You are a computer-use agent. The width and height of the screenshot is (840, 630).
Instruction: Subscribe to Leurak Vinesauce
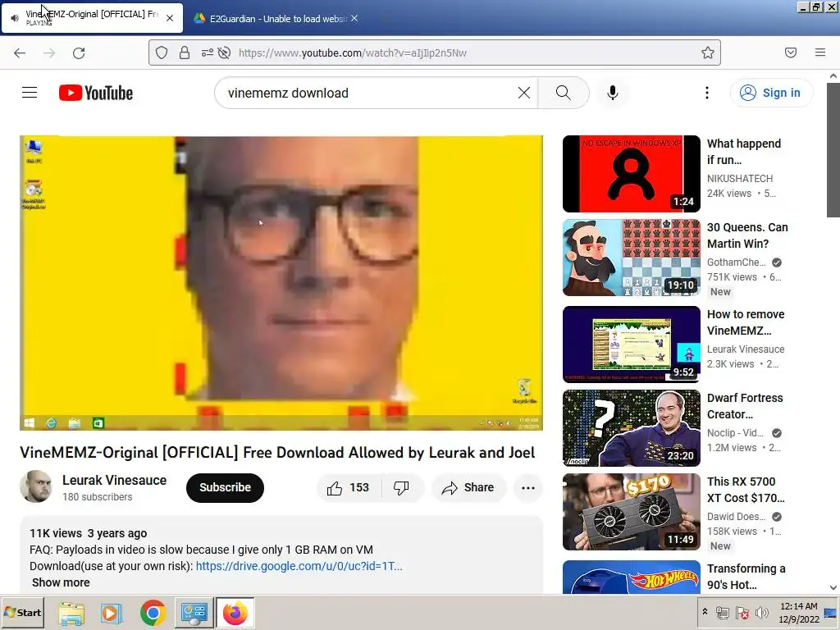pos(225,487)
